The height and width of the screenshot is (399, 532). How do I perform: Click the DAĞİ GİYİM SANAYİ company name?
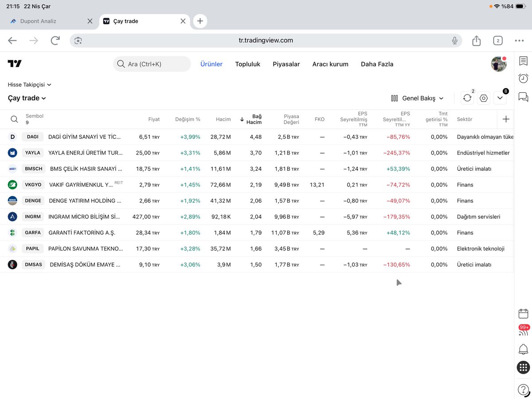84,137
